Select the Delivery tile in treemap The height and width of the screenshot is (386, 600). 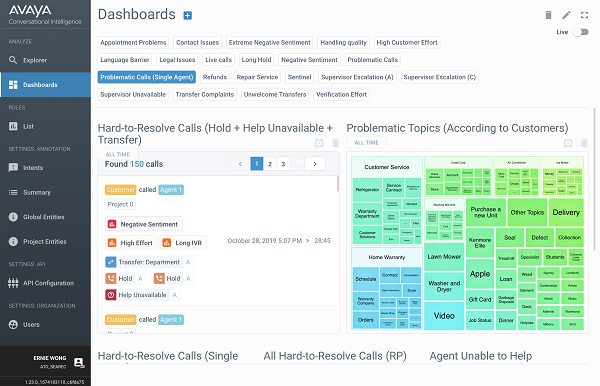tap(566, 212)
